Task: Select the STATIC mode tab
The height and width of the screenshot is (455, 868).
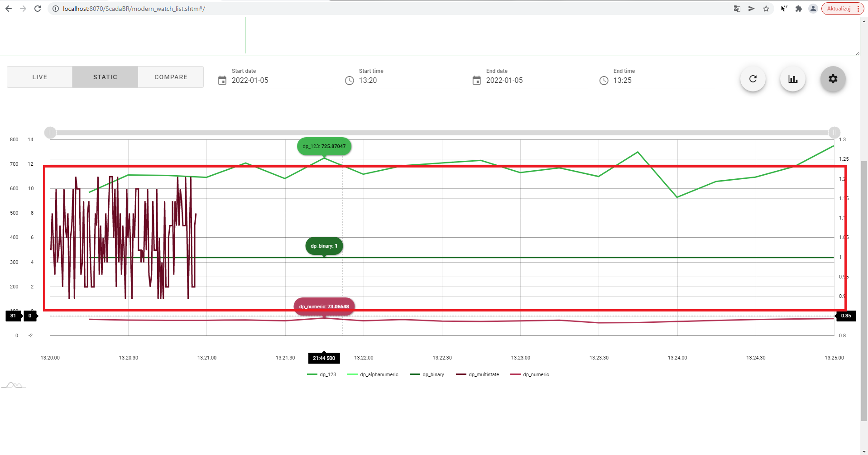Action: 105,77
